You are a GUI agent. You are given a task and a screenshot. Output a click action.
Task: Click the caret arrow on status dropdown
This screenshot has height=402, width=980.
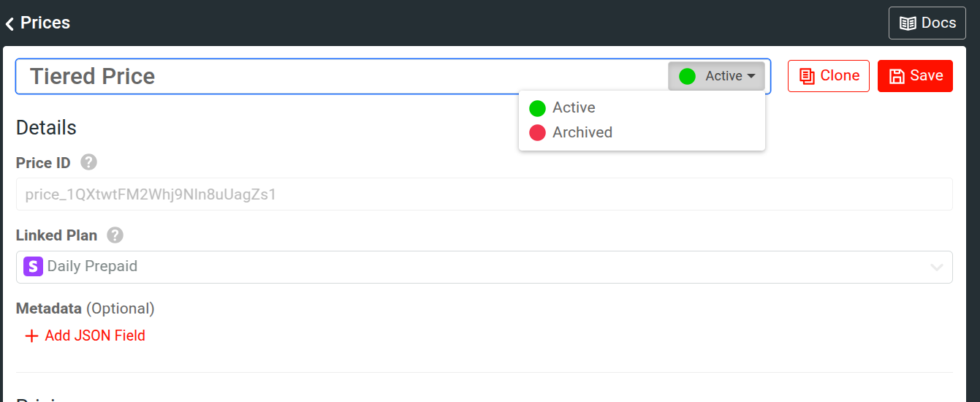(x=751, y=76)
